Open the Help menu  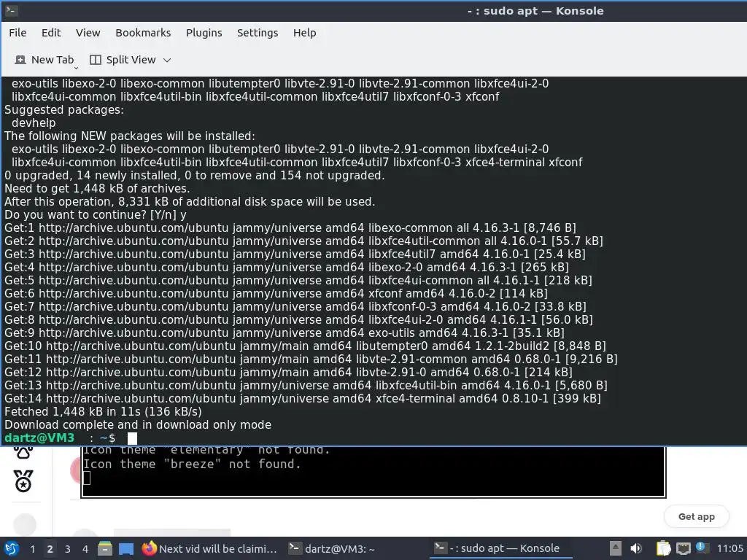[x=304, y=33]
